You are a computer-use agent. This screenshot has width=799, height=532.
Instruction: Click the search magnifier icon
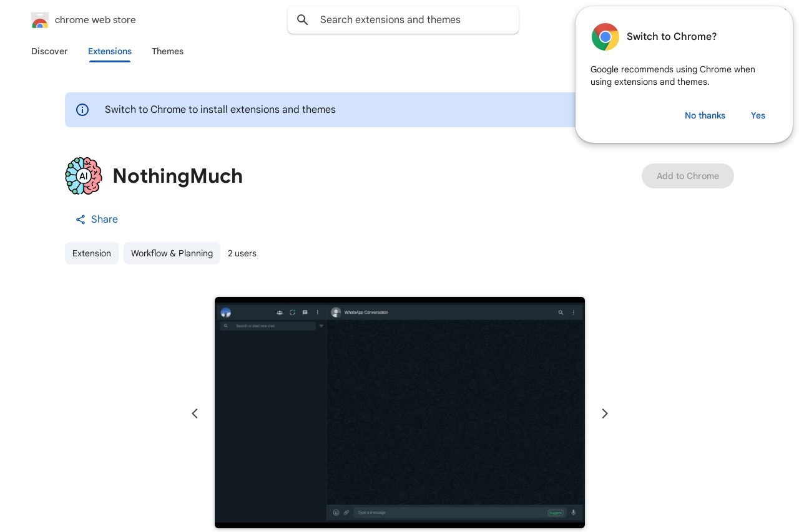(x=303, y=20)
